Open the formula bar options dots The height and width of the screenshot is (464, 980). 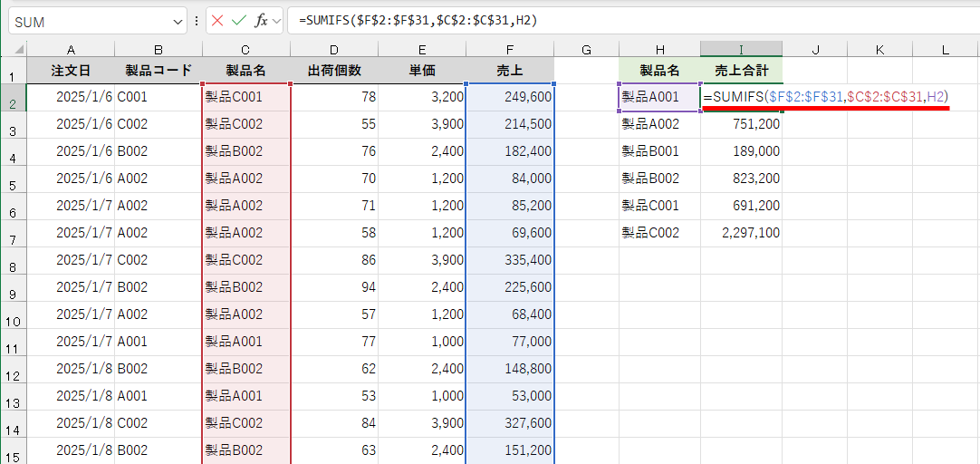click(x=197, y=21)
